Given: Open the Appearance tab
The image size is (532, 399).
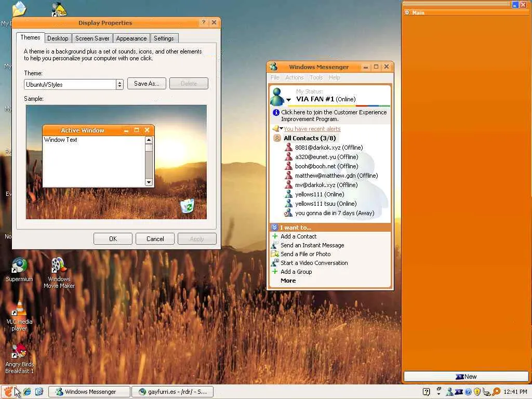Looking at the screenshot, I should (131, 38).
